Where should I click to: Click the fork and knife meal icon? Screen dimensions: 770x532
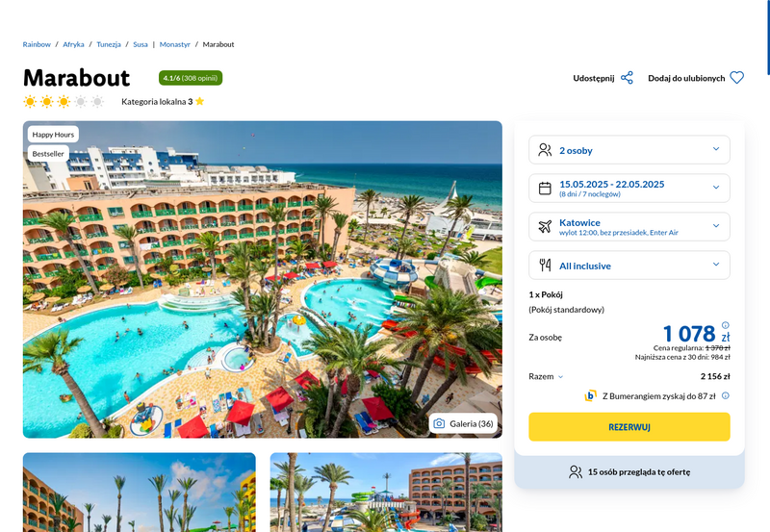(545, 265)
